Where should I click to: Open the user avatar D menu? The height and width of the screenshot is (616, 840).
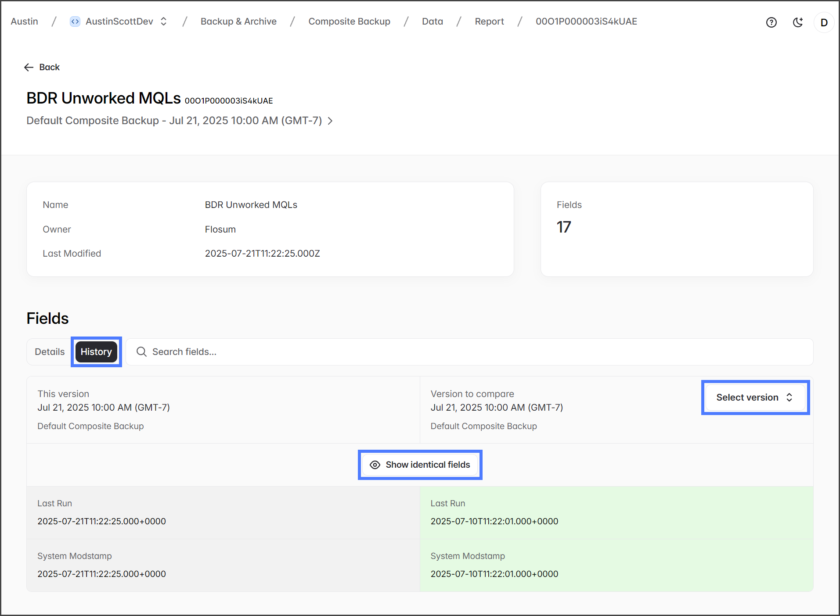click(x=824, y=22)
